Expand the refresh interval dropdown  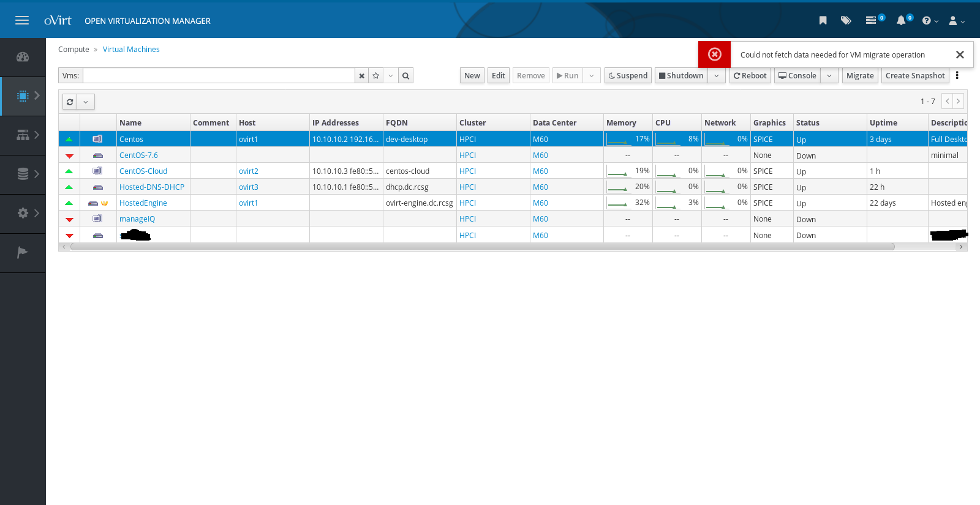point(86,102)
